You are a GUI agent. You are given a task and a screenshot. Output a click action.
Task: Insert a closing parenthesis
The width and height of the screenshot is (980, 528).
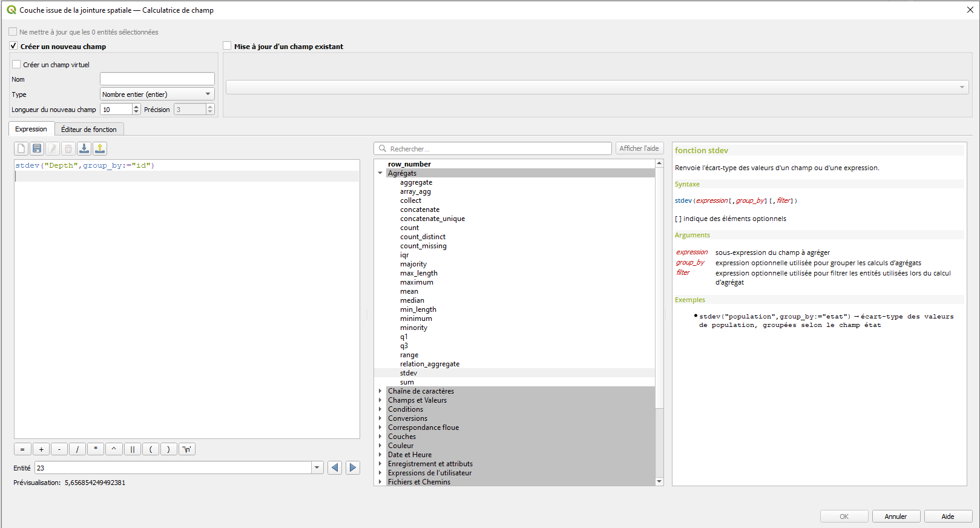pyautogui.click(x=168, y=449)
